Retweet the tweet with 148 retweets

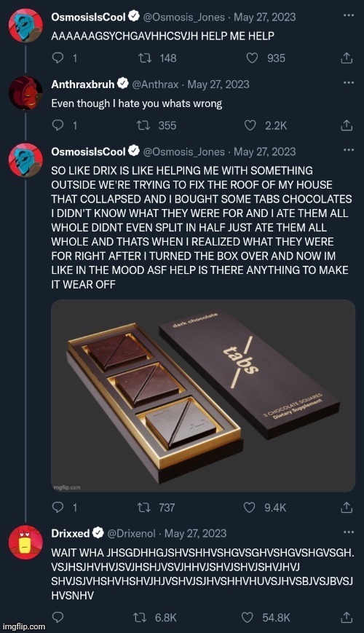point(144,58)
